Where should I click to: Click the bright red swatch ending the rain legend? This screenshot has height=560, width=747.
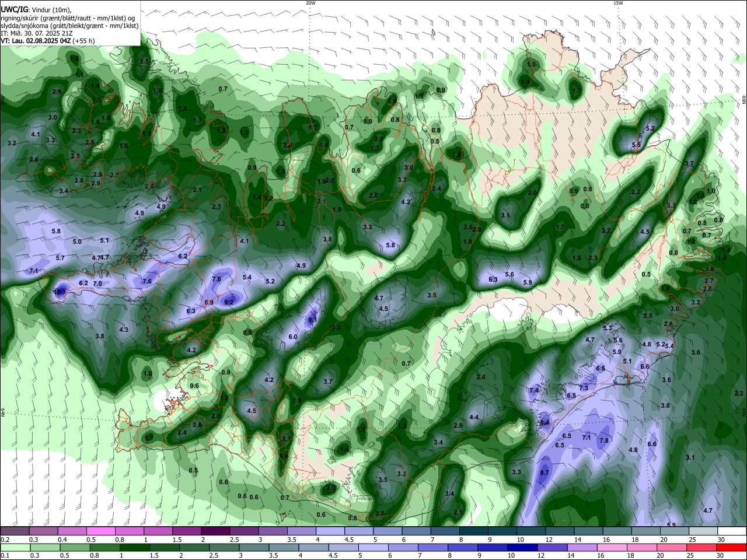[732, 547]
